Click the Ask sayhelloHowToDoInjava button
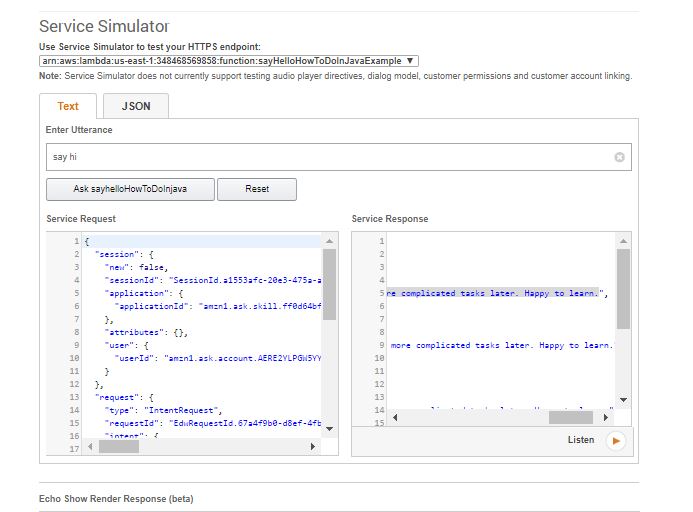Image resolution: width=693 pixels, height=512 pixels. [x=130, y=188]
